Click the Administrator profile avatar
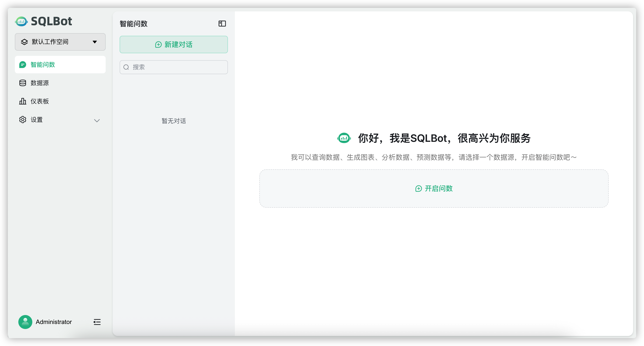Screen dimensions: 644x346 tap(25, 322)
